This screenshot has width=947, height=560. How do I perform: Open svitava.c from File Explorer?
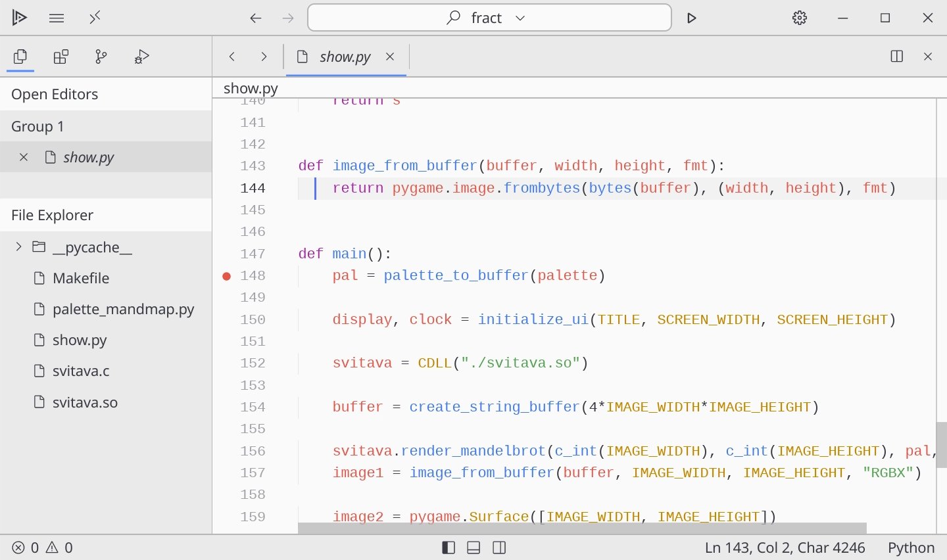(x=81, y=371)
